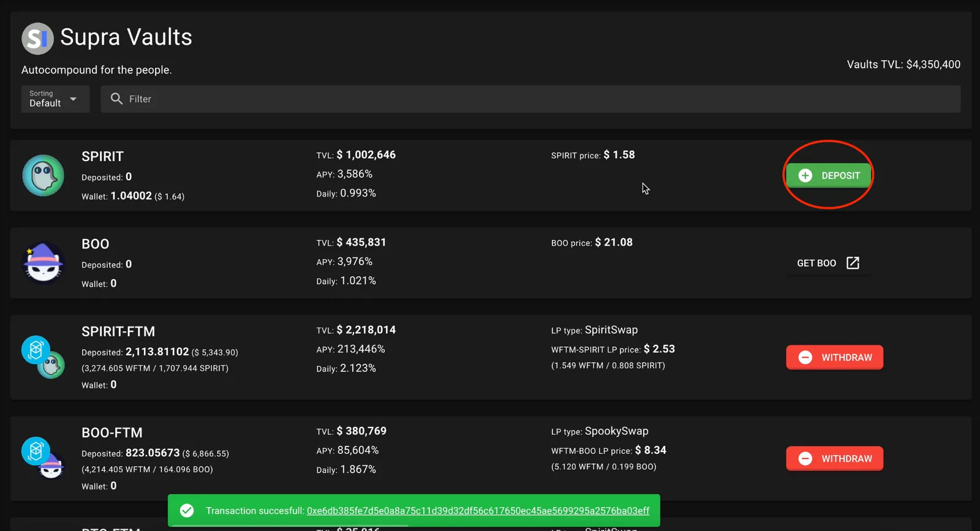Click BOO-FTM deposited amount 823.05673

(x=153, y=453)
